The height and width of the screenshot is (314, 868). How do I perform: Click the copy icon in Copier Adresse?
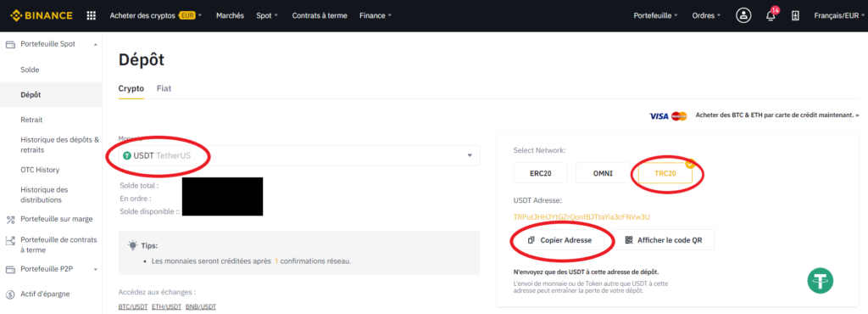click(531, 240)
